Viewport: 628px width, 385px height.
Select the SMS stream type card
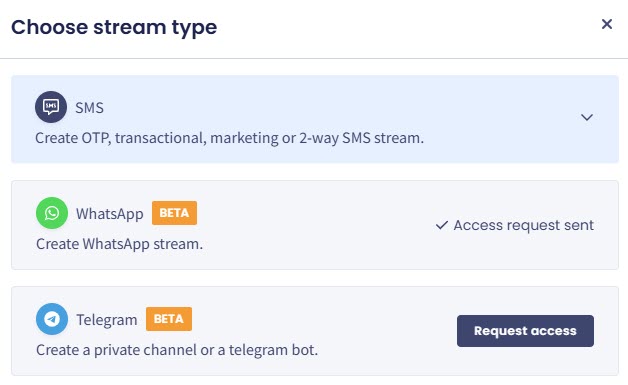coord(315,119)
